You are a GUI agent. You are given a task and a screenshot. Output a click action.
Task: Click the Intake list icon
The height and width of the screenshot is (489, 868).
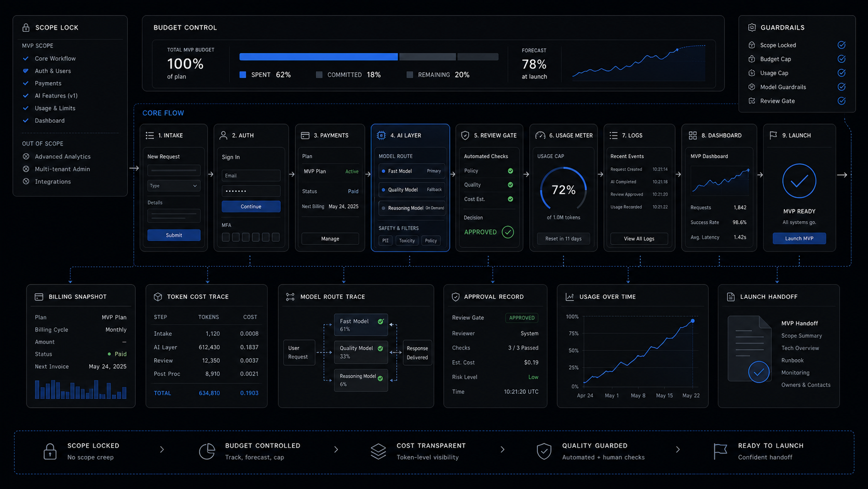[x=150, y=136]
